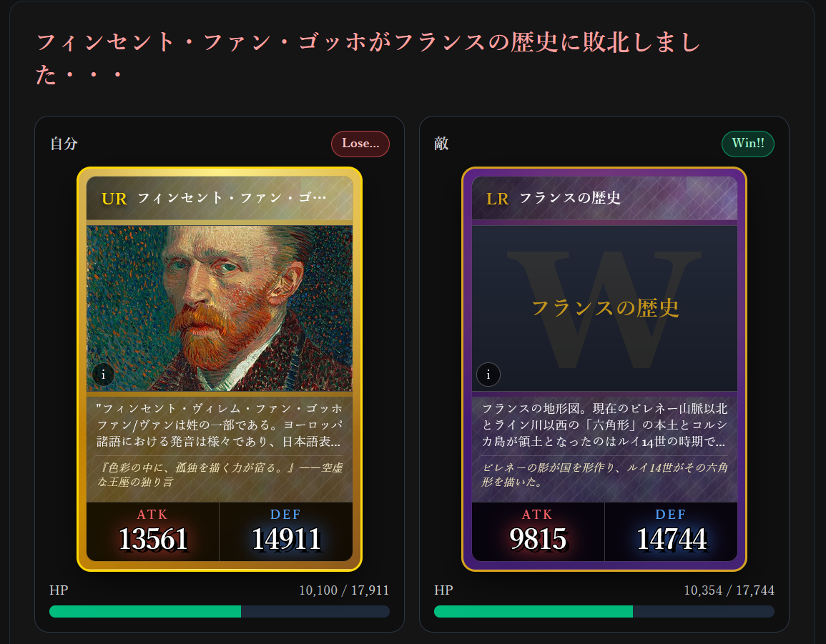This screenshot has height=644, width=826.
Task: Click the enemy card ATK value 9815
Action: [538, 539]
